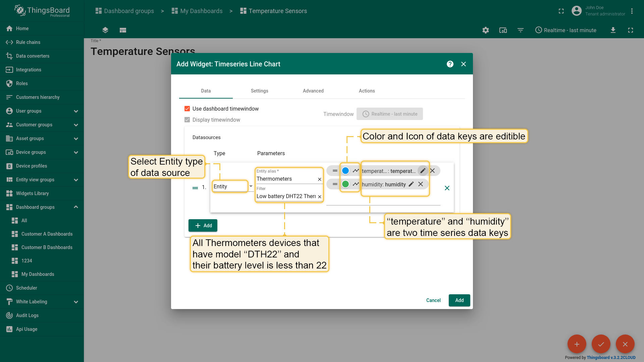Open dashboard Realtime timewindow selector
The height and width of the screenshot is (362, 644).
click(566, 30)
